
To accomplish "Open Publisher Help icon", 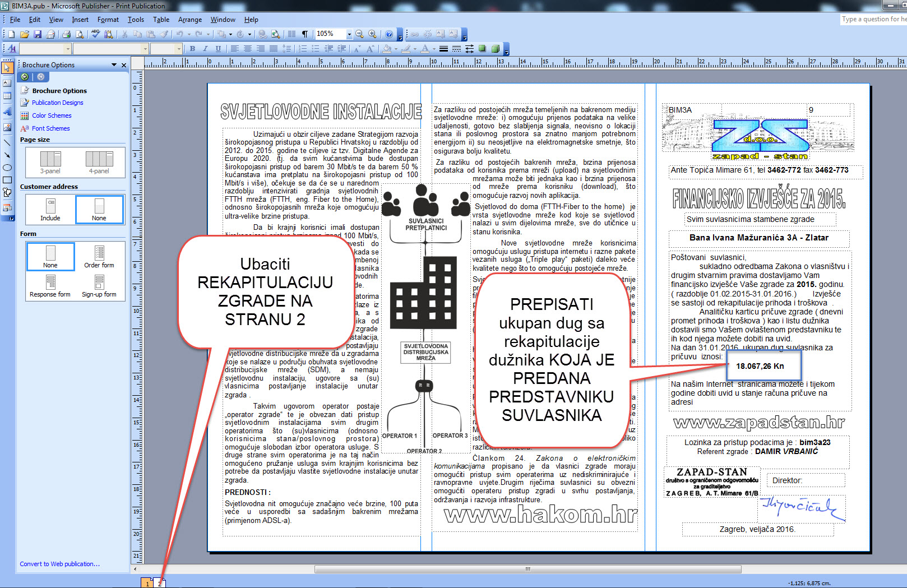I will tap(388, 34).
